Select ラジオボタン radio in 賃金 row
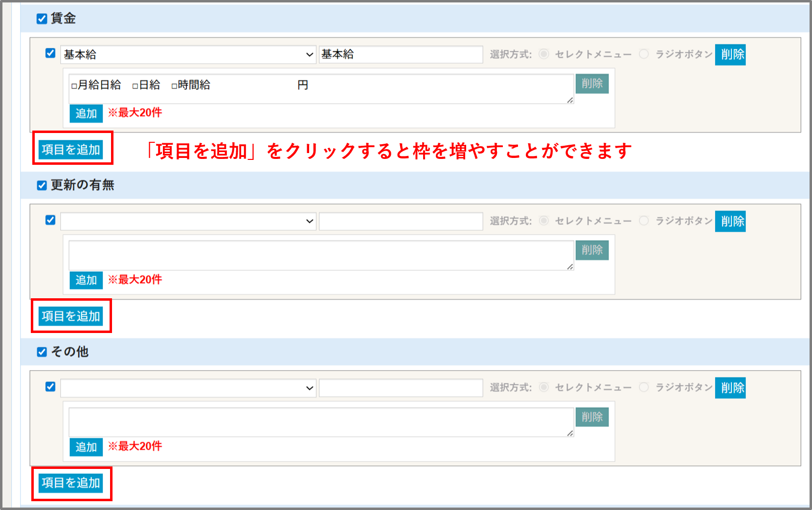 (x=644, y=54)
